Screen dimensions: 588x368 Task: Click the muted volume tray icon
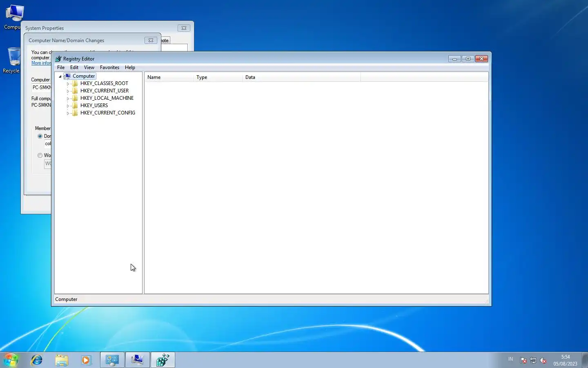coord(543,360)
